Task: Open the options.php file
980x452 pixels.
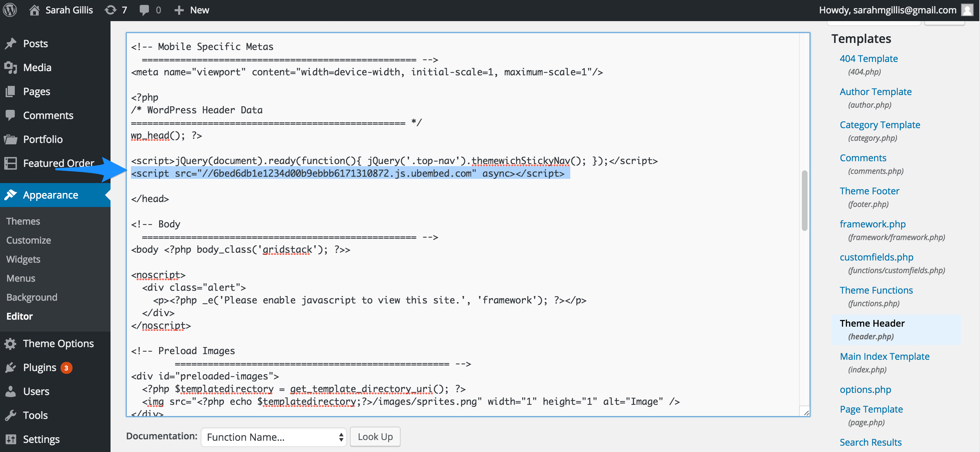Action: point(865,390)
